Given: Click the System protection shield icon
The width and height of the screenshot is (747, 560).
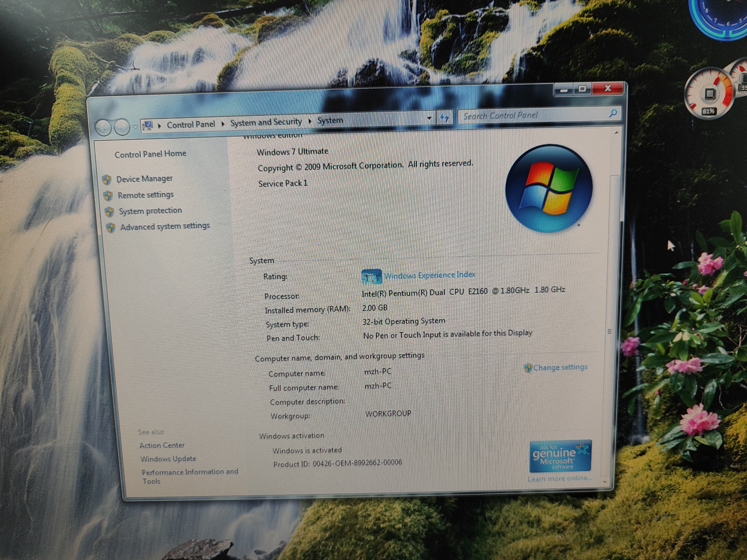Looking at the screenshot, I should 109,212.
